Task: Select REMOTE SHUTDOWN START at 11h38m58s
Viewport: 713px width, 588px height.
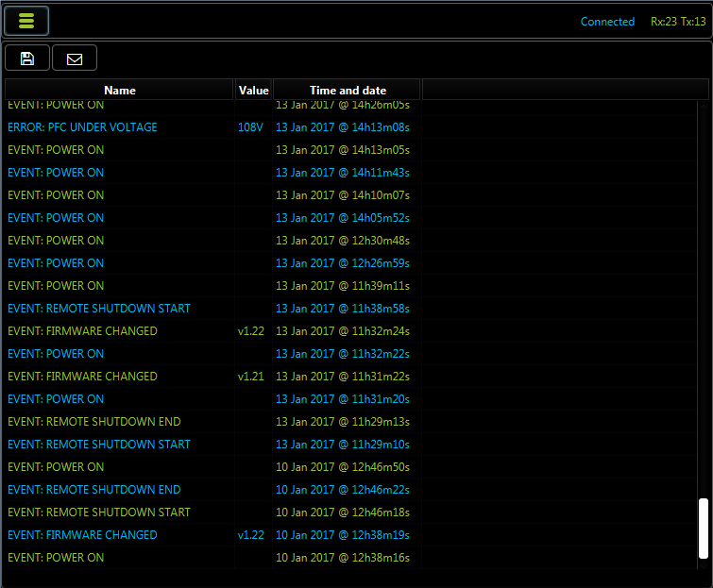Action: (350, 309)
